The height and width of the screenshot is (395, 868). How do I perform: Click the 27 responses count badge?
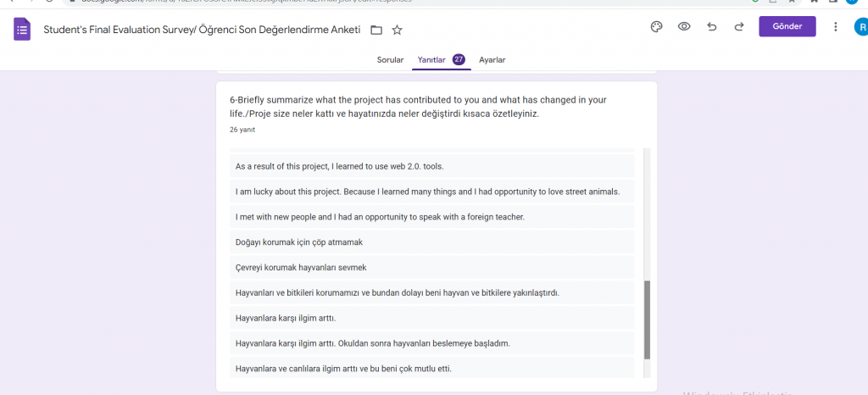[x=459, y=59]
